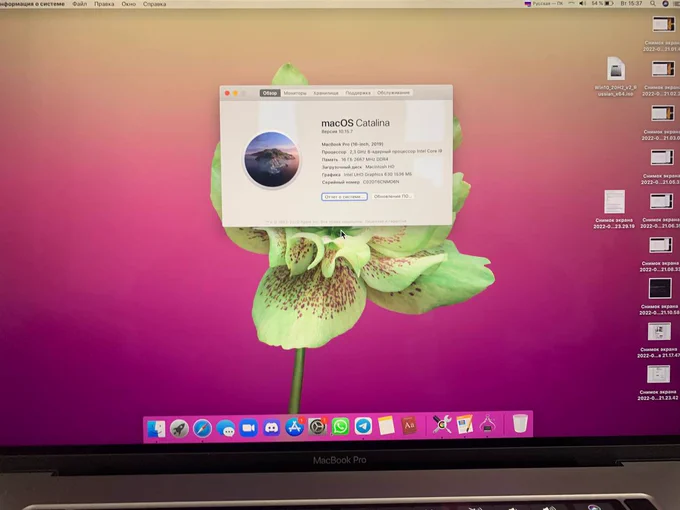Minimize the About This Mac window

tap(235, 93)
